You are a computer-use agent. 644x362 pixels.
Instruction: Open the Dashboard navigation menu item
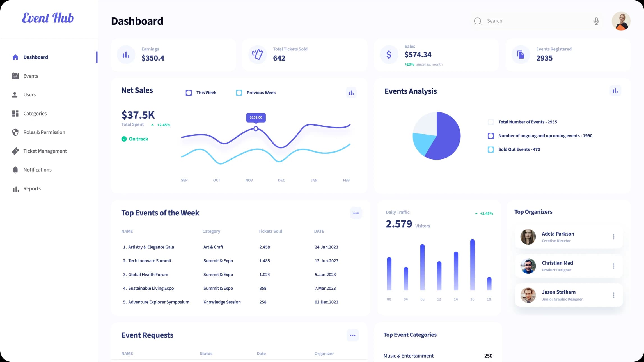pyautogui.click(x=35, y=57)
